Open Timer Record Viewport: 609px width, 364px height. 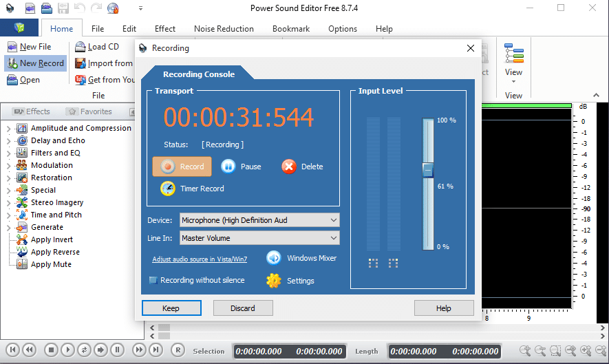pyautogui.click(x=192, y=189)
